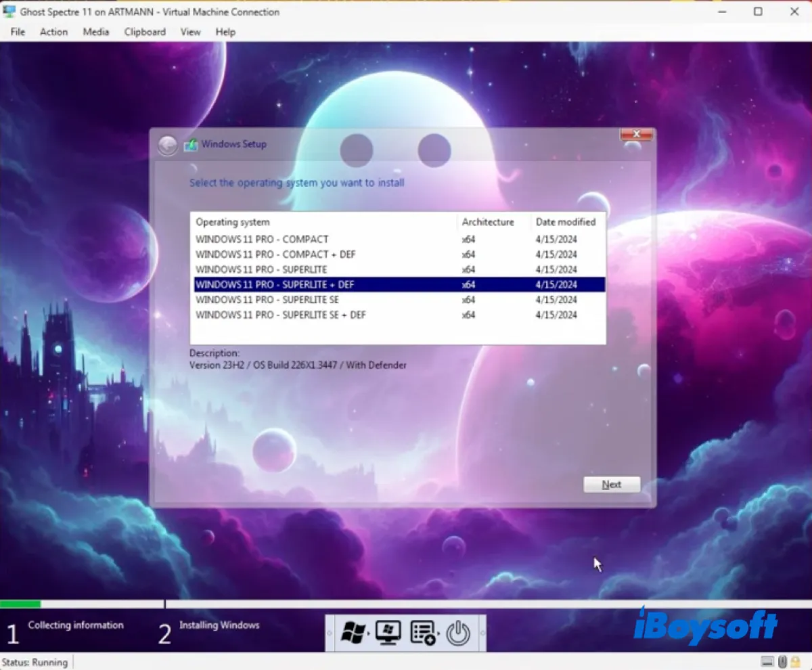This screenshot has height=670, width=812.
Task: Click the virtual machine Start icon
Action: coord(388,633)
